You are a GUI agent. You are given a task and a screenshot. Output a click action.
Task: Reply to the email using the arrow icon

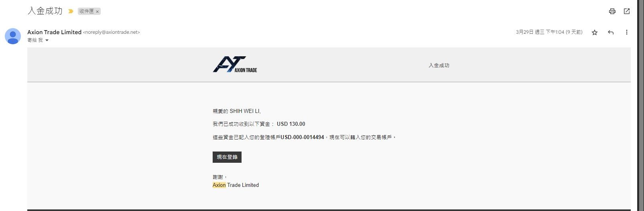pyautogui.click(x=611, y=32)
